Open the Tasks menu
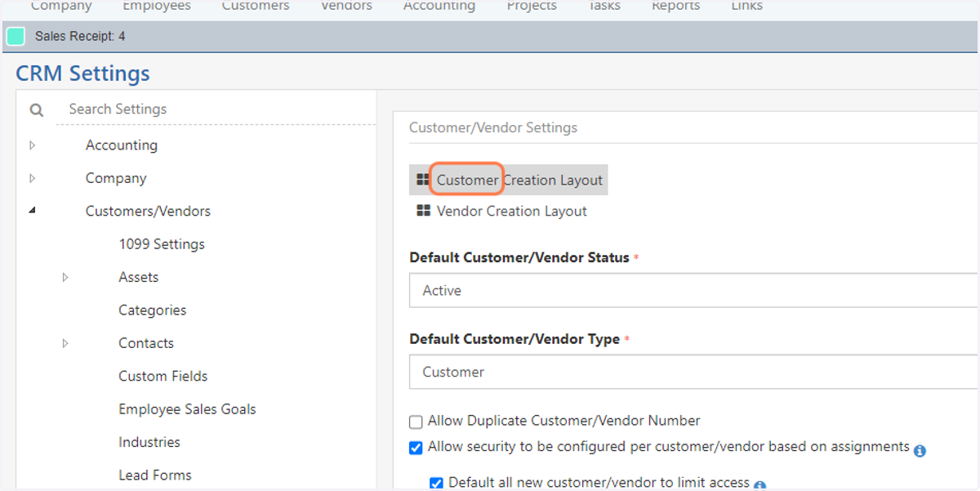 604,6
